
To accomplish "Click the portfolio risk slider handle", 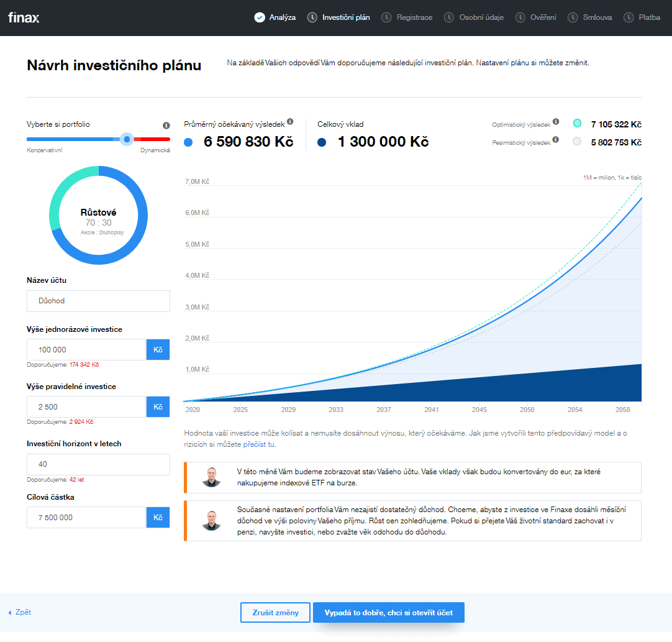I will (x=127, y=139).
